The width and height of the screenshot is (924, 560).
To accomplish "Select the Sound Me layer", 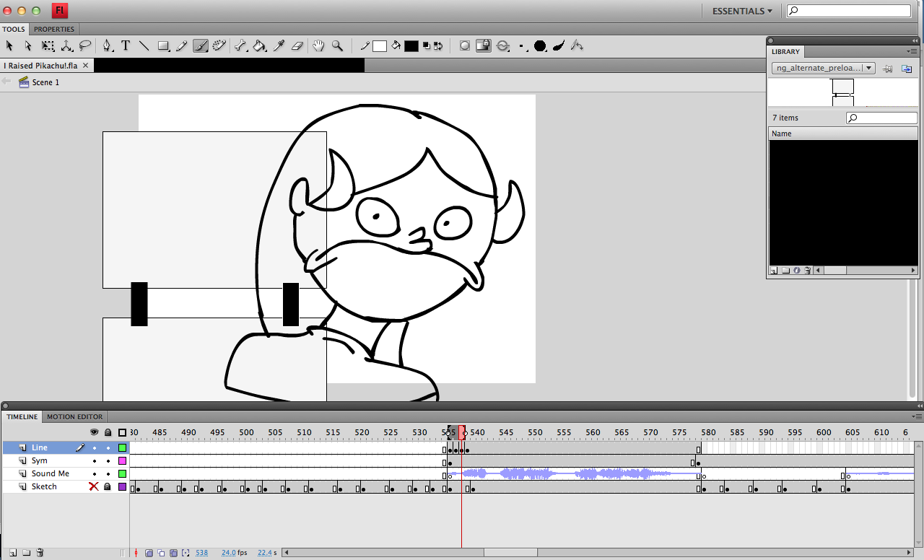I will [x=51, y=474].
